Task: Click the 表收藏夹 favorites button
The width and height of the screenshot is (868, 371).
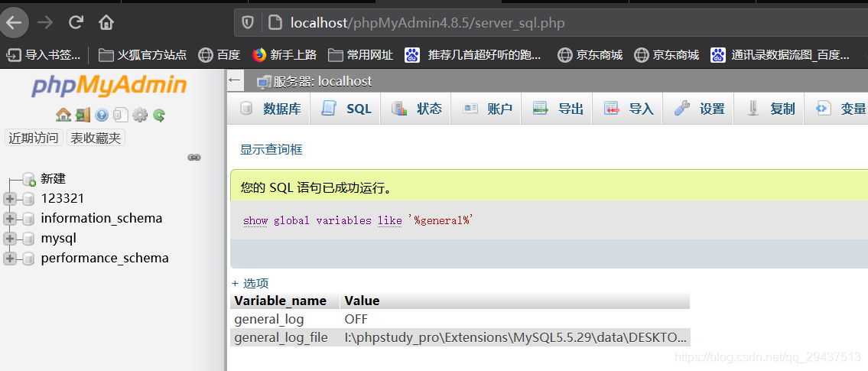Action: (x=96, y=138)
